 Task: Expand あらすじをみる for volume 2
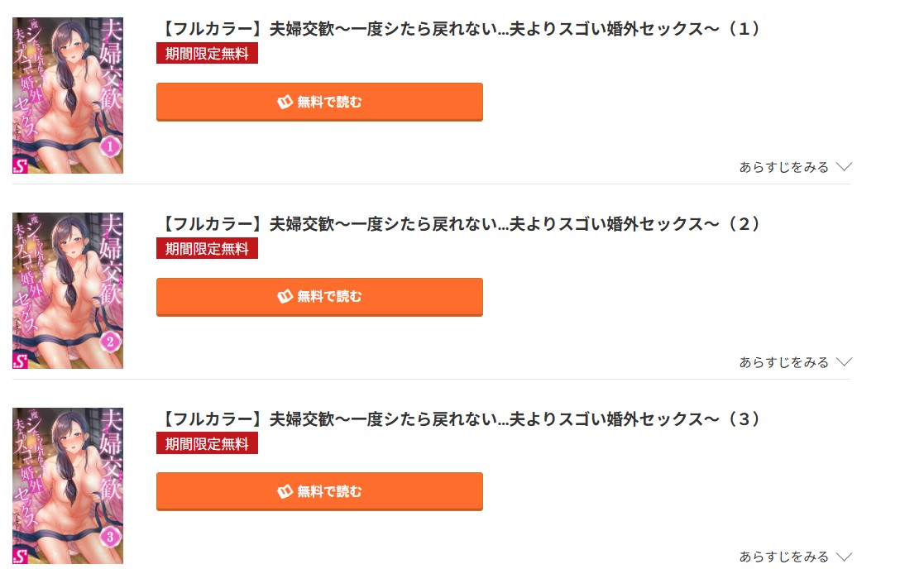[783, 362]
